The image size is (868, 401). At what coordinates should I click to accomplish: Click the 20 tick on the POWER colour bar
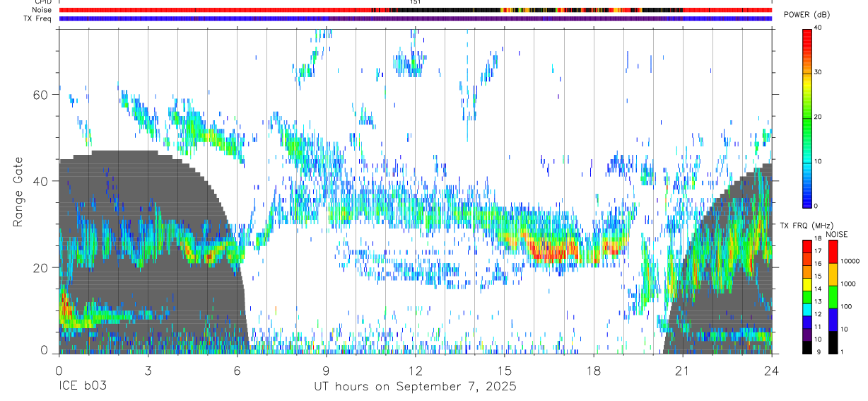819,117
